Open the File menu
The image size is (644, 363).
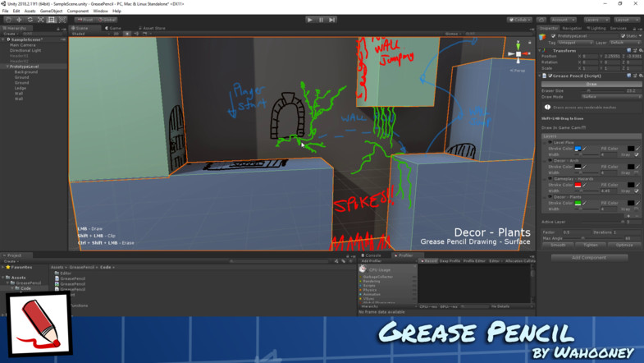tap(6, 11)
